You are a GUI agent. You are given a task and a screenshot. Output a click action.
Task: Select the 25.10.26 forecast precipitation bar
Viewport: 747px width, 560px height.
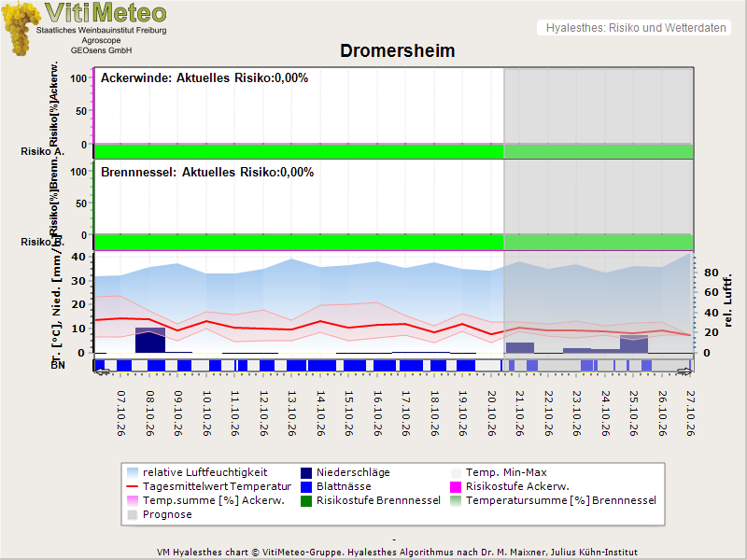(634, 343)
